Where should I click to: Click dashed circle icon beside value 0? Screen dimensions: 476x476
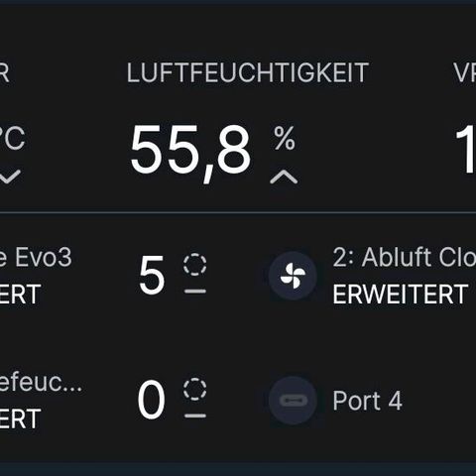coord(195,389)
